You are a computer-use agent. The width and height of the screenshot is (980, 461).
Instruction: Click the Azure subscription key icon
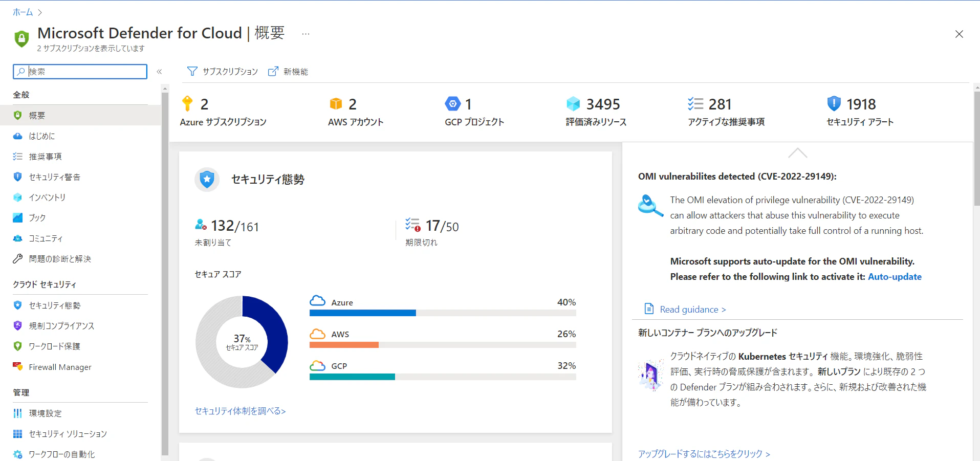187,103
